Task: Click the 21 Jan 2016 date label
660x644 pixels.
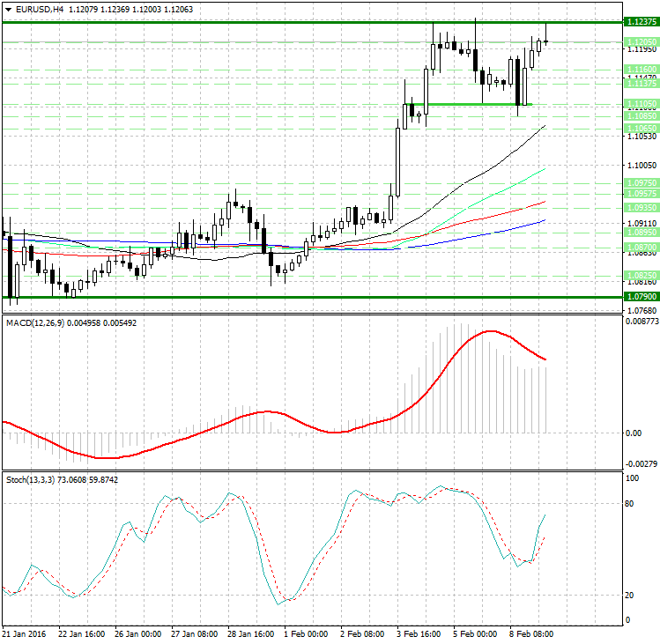Action: click(x=24, y=633)
